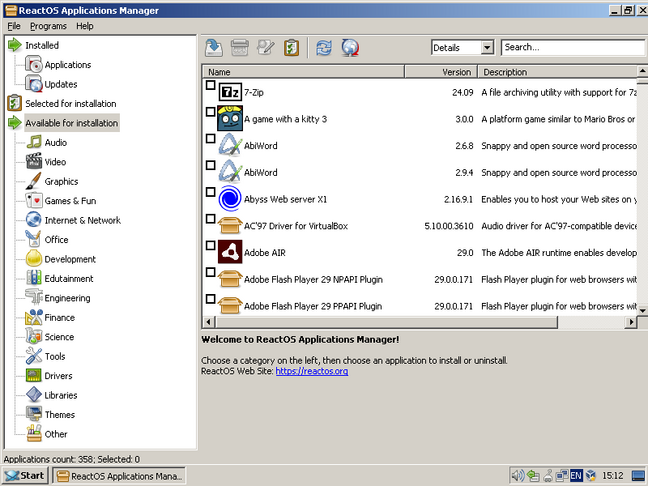Check the 7-Zip checkbox
648x486 pixels.
(210, 85)
